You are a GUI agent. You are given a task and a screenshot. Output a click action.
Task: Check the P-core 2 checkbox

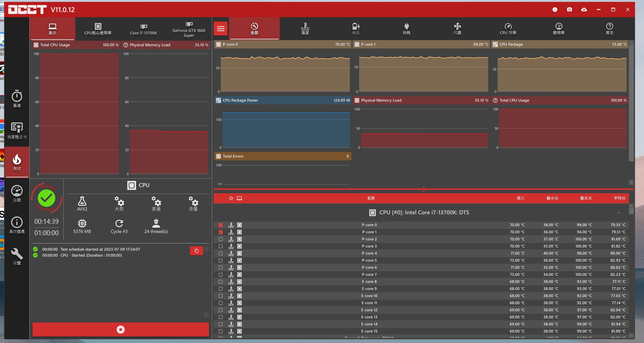(221, 239)
